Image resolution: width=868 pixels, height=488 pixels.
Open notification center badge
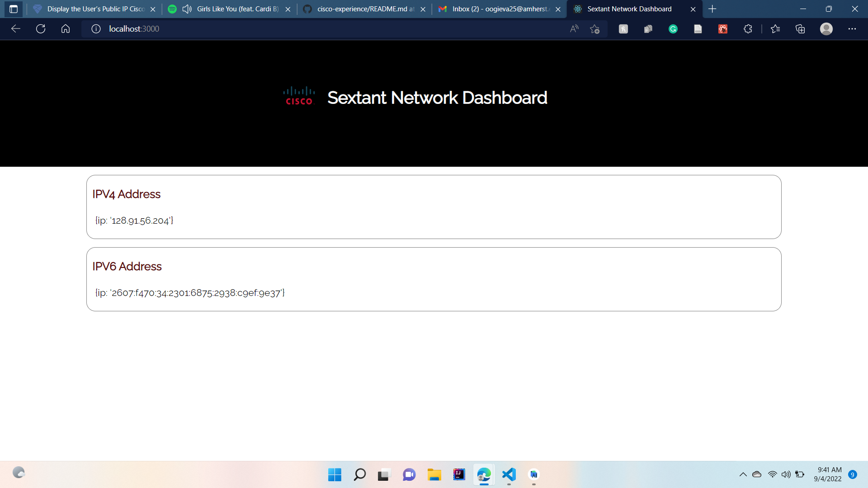(853, 474)
